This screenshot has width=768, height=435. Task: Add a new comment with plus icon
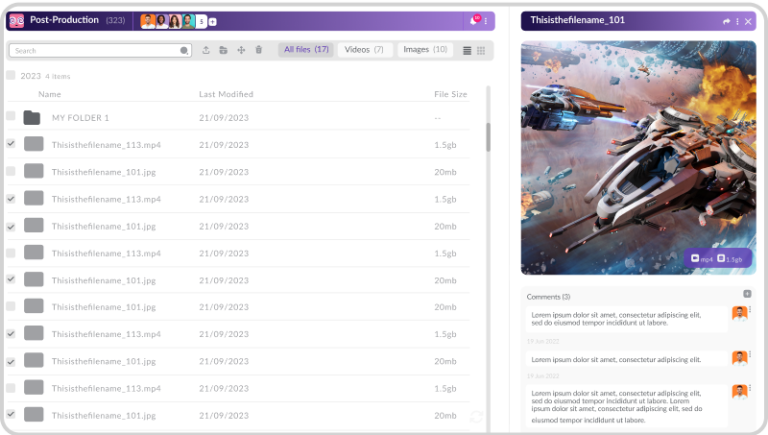pyautogui.click(x=747, y=294)
